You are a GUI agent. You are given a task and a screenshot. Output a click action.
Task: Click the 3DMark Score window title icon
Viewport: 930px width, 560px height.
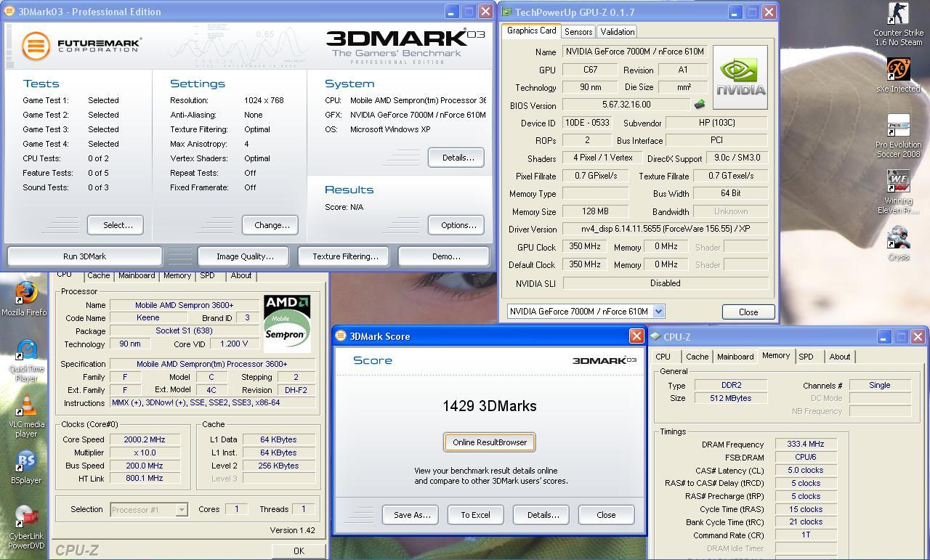(x=341, y=336)
